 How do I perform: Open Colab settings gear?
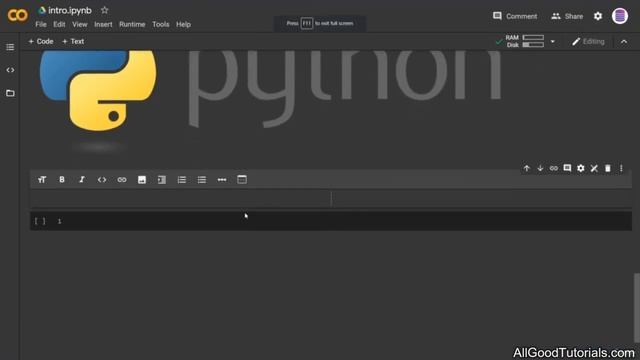[x=598, y=16]
